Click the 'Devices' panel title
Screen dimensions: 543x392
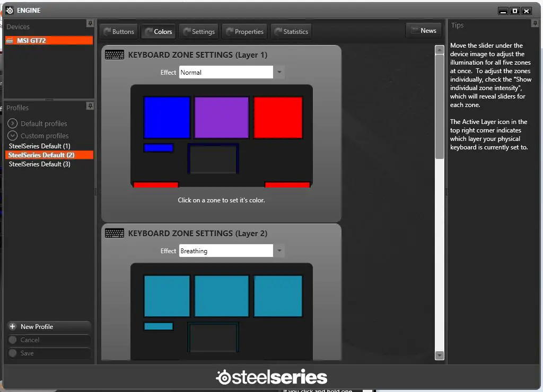pos(18,26)
